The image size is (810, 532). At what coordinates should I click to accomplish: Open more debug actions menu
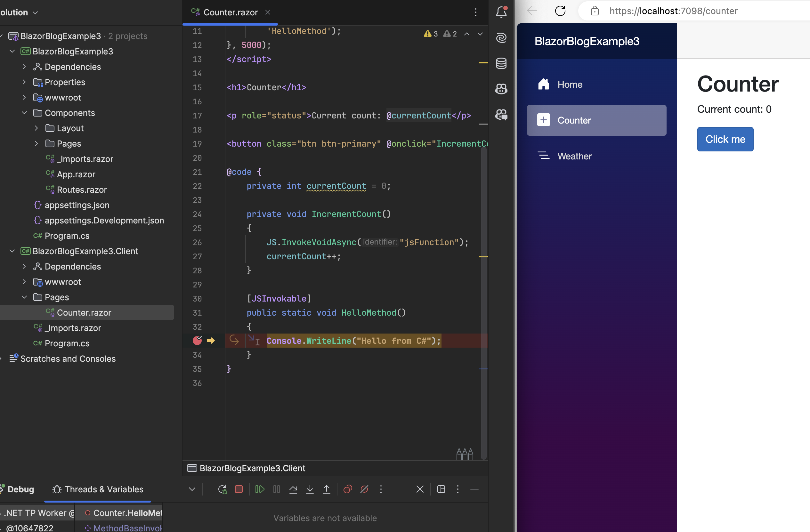(x=381, y=489)
